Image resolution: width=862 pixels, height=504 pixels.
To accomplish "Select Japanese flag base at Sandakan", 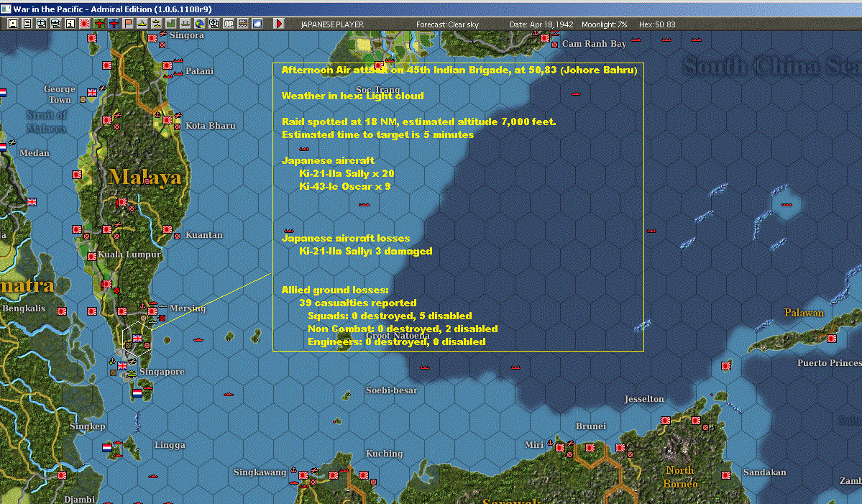I will point(726,475).
